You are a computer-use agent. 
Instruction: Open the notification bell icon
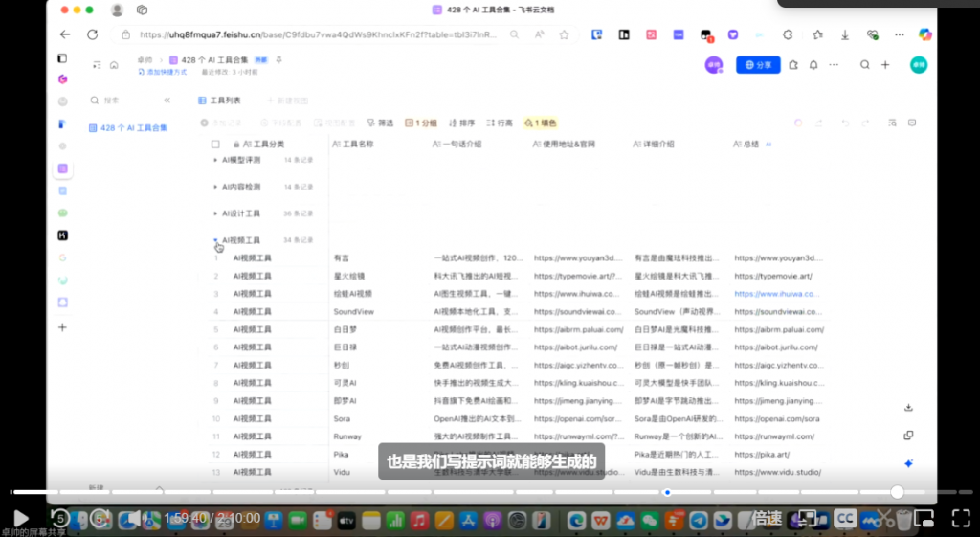pyautogui.click(x=813, y=65)
